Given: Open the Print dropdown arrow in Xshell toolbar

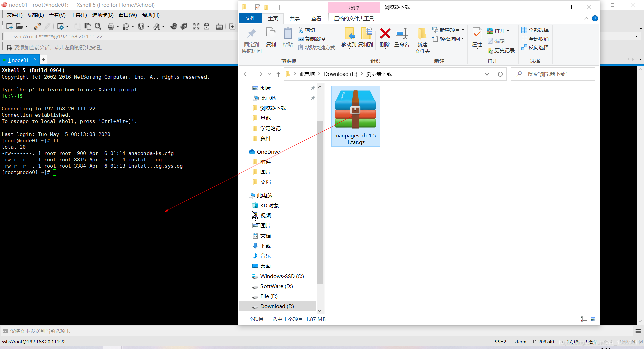Looking at the screenshot, I should coord(118,26).
